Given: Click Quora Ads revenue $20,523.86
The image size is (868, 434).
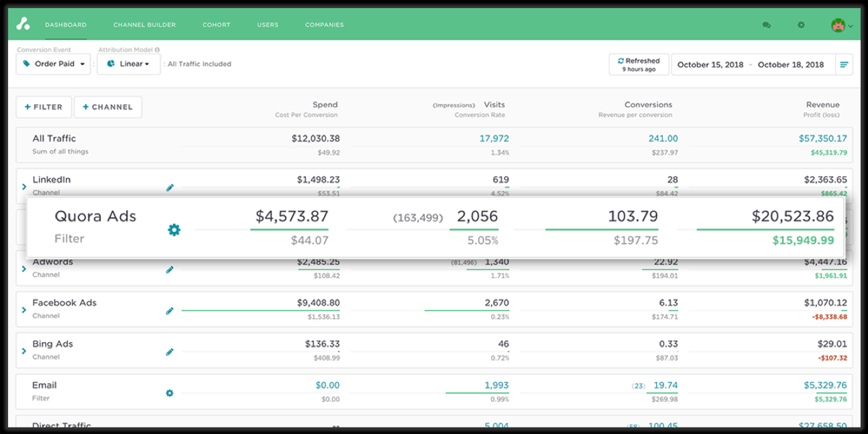Looking at the screenshot, I should pos(793,216).
